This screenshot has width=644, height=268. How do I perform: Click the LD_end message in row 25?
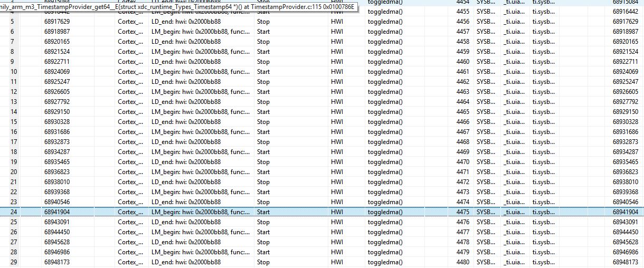point(186,222)
